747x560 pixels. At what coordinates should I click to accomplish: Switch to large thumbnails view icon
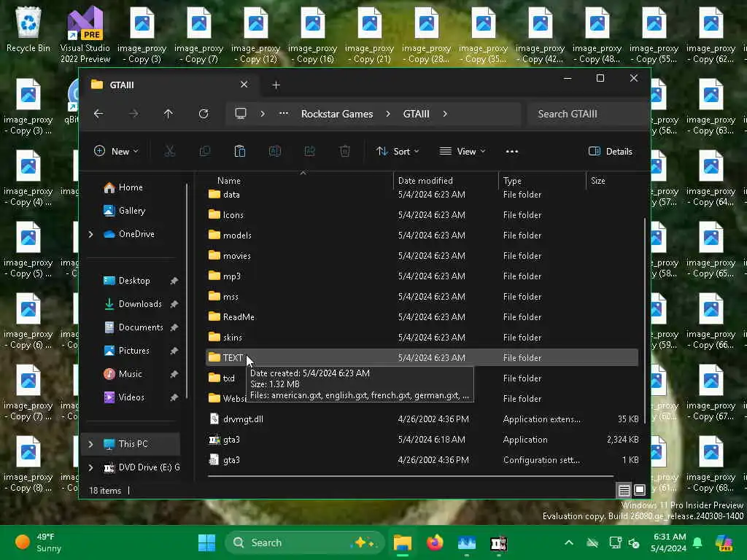tap(640, 489)
